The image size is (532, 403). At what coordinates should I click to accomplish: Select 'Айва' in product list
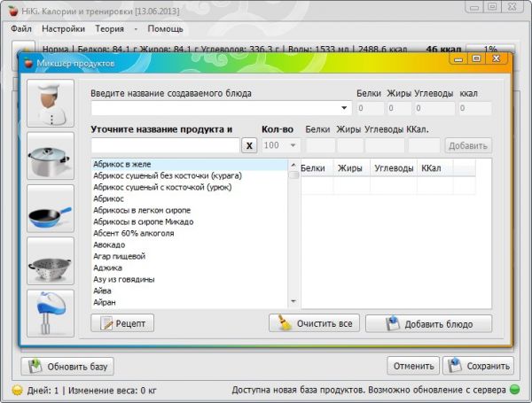(190, 291)
